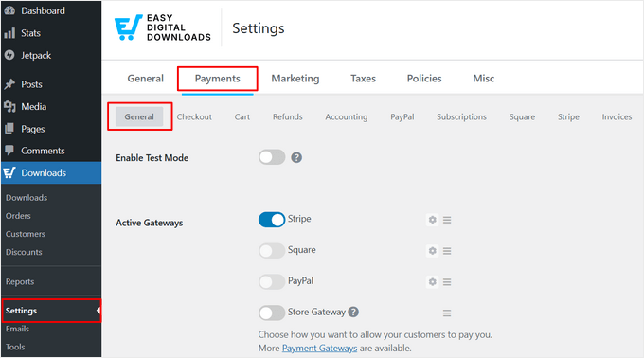Screen dimensions: 644x358
Task: Open the Square sub-tab
Action: (522, 116)
